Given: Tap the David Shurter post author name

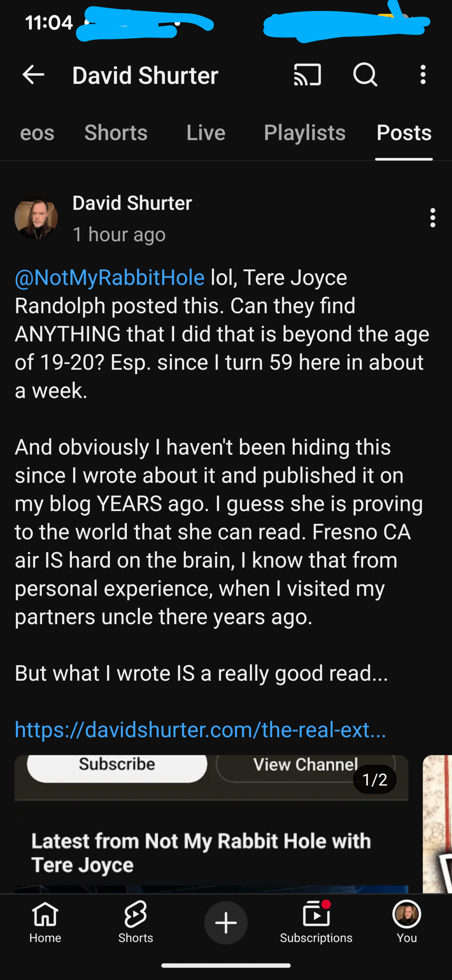Looking at the screenshot, I should [x=132, y=203].
